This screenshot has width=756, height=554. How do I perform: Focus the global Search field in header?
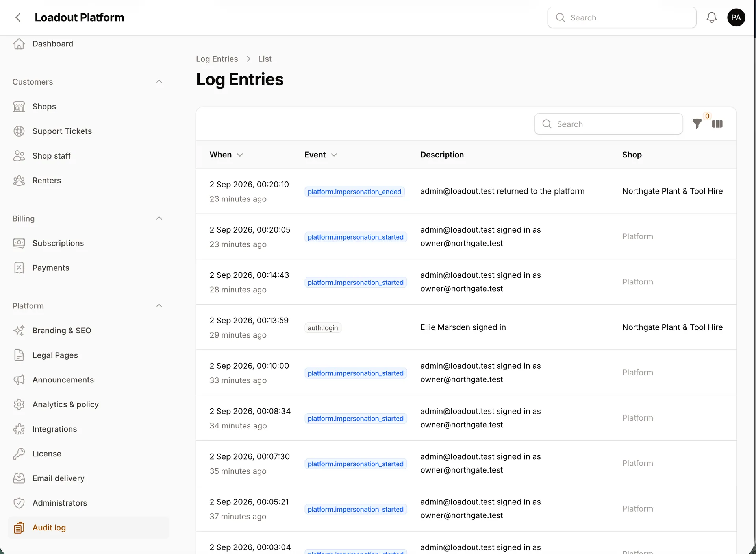tap(622, 17)
